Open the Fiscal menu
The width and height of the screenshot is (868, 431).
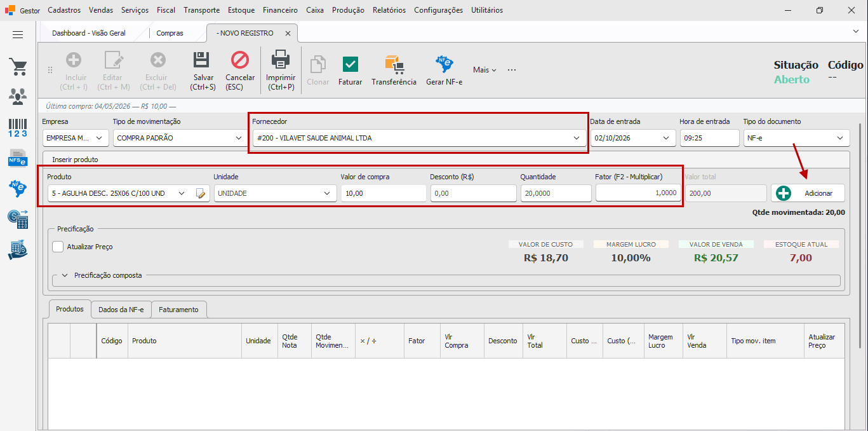(x=166, y=10)
